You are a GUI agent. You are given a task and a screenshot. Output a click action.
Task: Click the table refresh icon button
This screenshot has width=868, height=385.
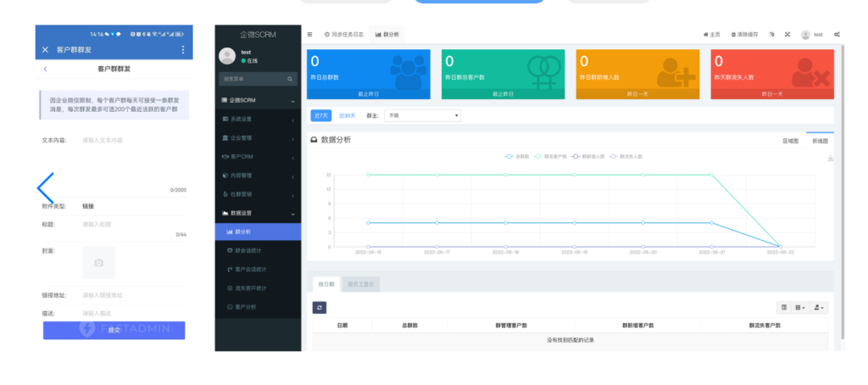point(319,307)
